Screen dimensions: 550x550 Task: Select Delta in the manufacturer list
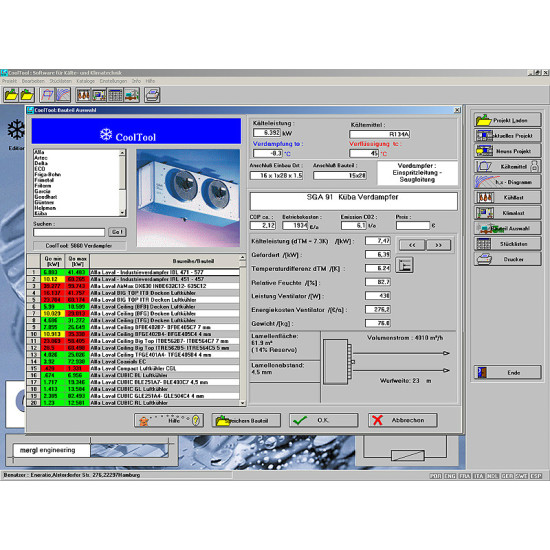tap(41, 163)
